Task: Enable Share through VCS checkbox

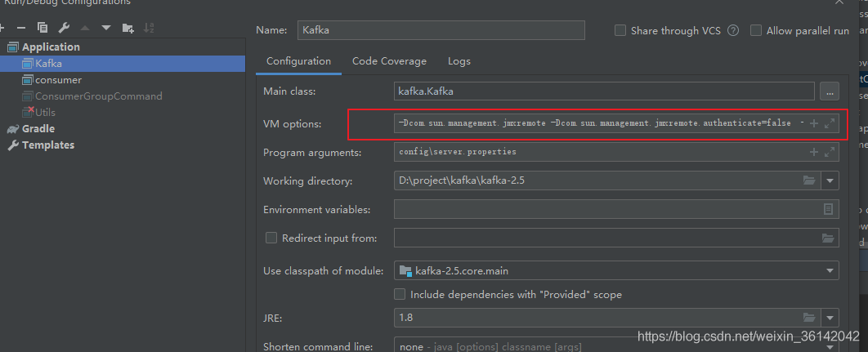Action: [620, 30]
